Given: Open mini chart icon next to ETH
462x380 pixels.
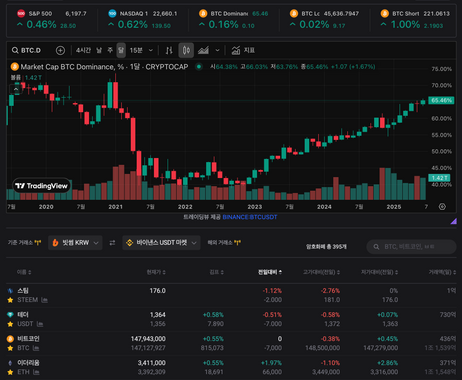Looking at the screenshot, I should [36, 372].
